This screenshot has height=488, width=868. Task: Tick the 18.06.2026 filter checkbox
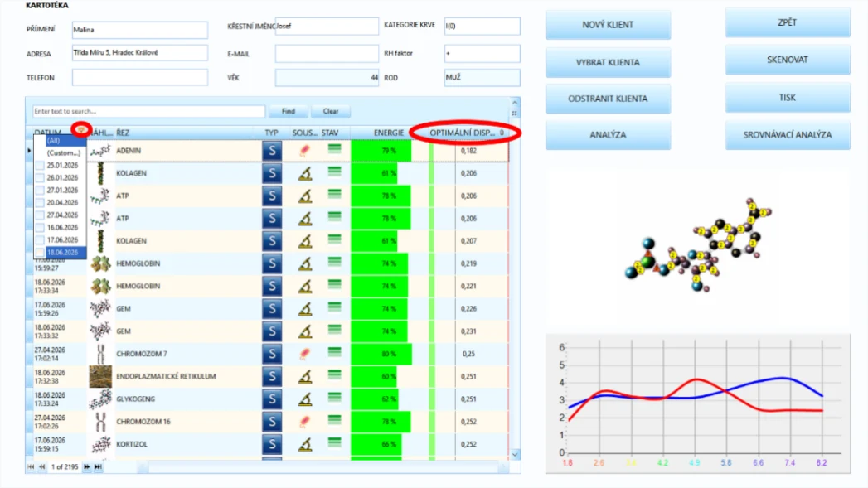(x=40, y=253)
